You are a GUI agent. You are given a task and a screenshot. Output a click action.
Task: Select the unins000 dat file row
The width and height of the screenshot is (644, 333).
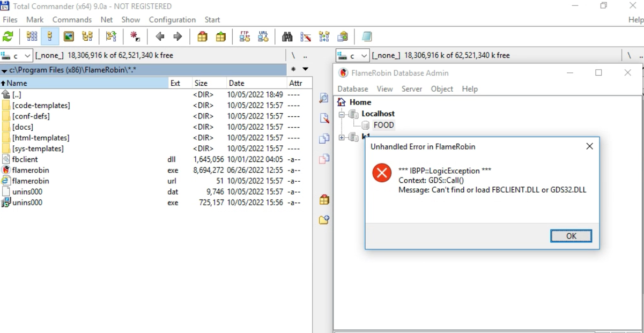(156, 191)
